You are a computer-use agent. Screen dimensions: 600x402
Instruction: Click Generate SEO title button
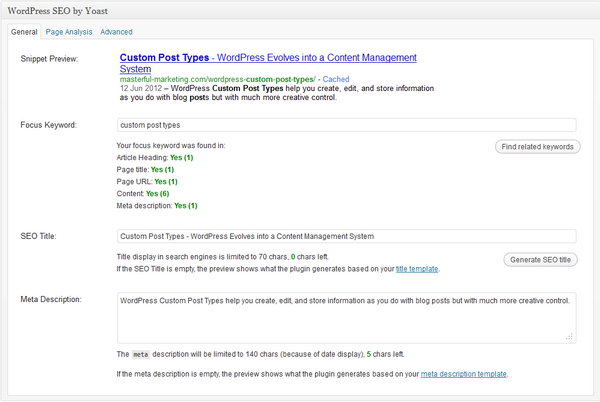[x=540, y=260]
